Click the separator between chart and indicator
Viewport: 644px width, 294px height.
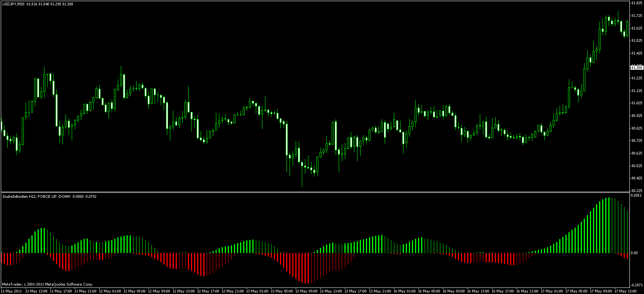315,192
